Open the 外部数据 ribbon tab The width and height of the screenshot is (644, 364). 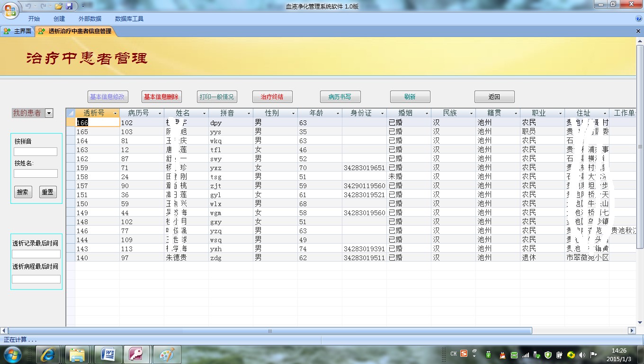pyautogui.click(x=90, y=19)
